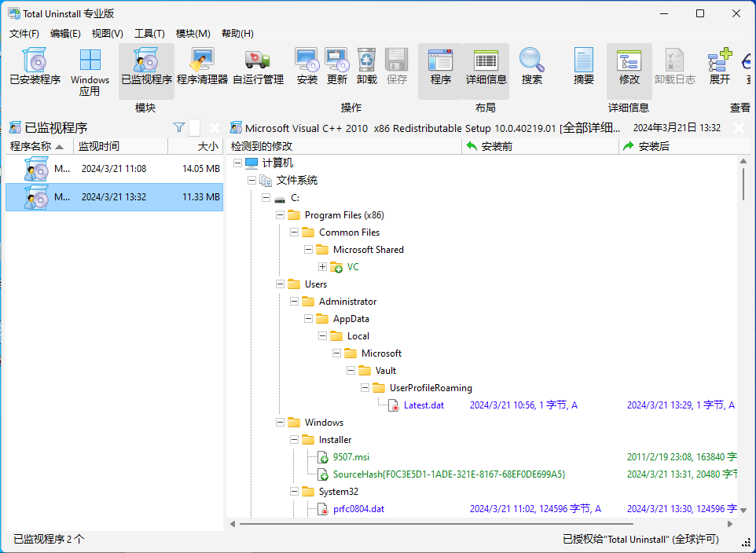Collapse the Installer folder node

pyautogui.click(x=294, y=440)
